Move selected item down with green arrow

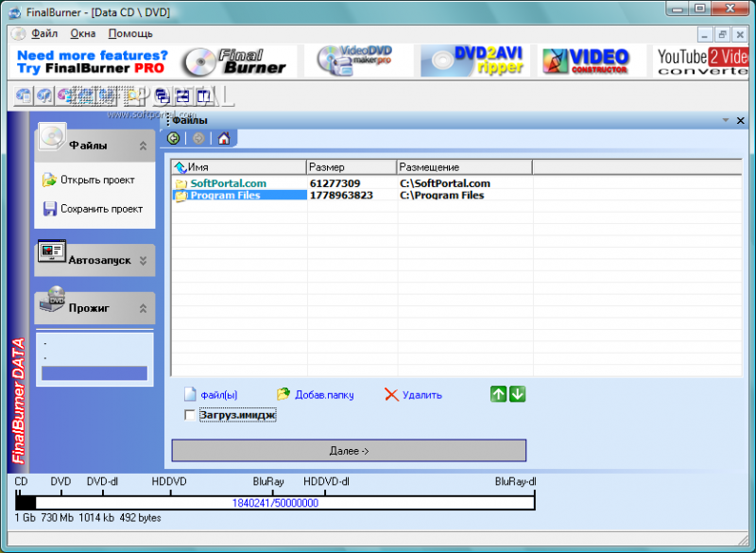[x=517, y=394]
